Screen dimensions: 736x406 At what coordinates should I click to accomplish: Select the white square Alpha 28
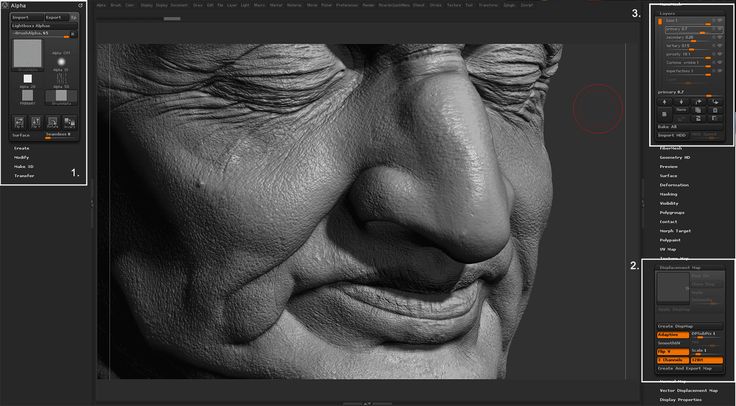click(28, 79)
